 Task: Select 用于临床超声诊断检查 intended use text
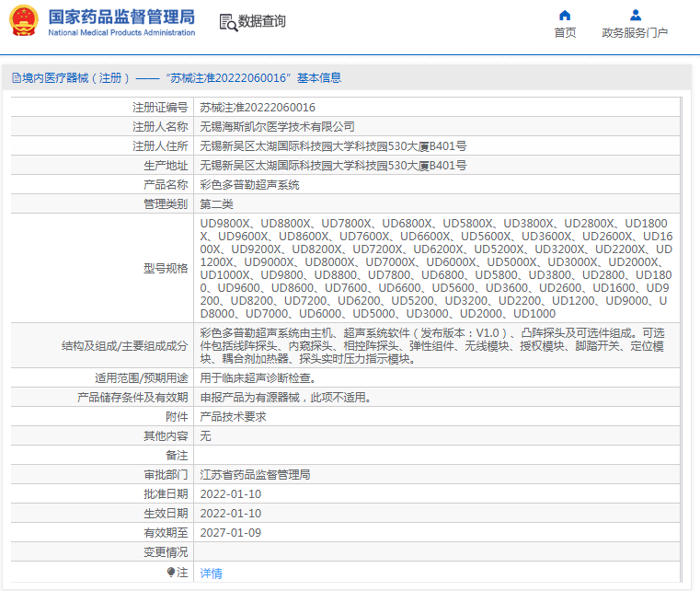[258, 378]
